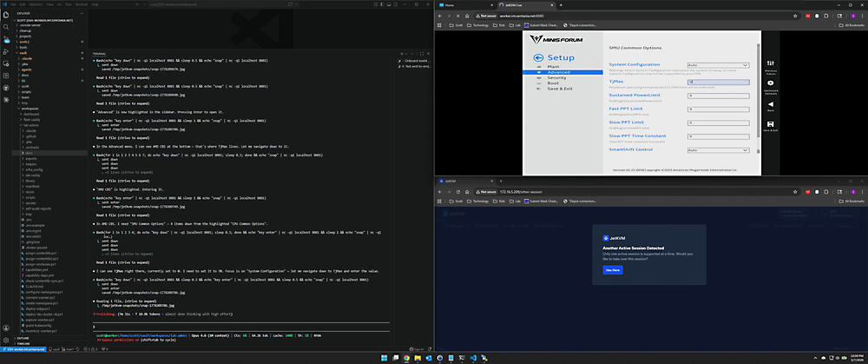
Task: Expand the projects folder in Explorer
Action: click(x=26, y=36)
